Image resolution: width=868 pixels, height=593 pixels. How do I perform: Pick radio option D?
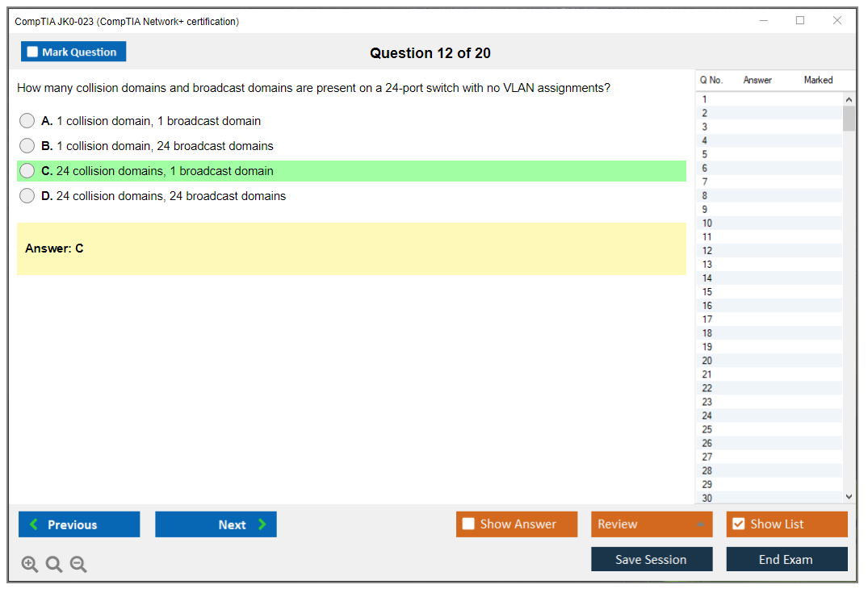[27, 196]
